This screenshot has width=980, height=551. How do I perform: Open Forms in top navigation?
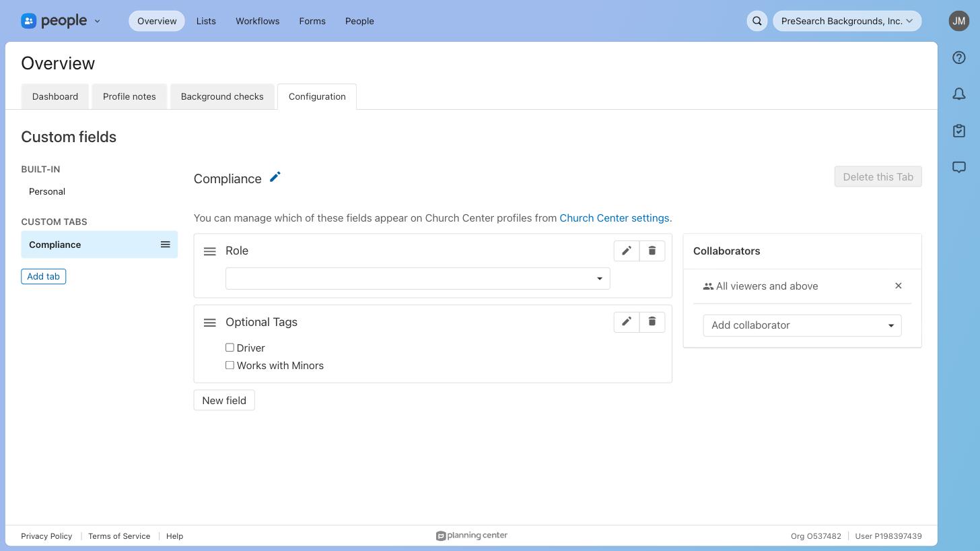(x=312, y=21)
